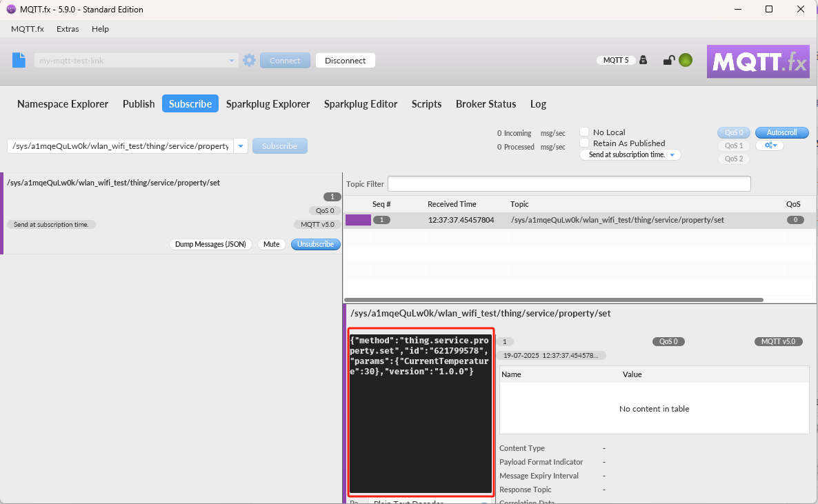Toggle the Autoscroll button

(x=781, y=132)
